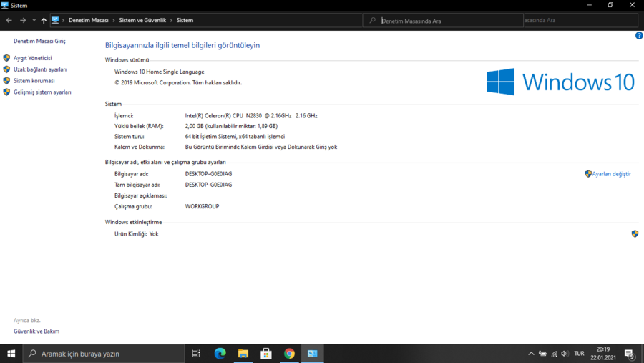Open recent locations dropdown arrow
This screenshot has height=363, width=644.
tap(34, 20)
